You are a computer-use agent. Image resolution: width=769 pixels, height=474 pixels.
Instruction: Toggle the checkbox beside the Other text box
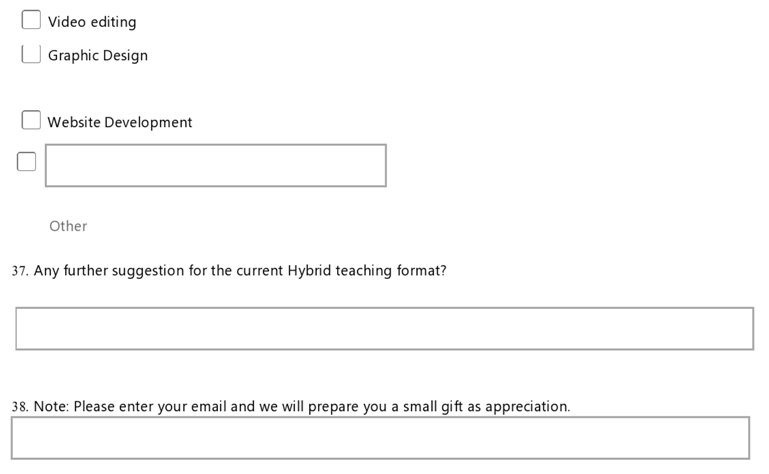pyautogui.click(x=27, y=162)
